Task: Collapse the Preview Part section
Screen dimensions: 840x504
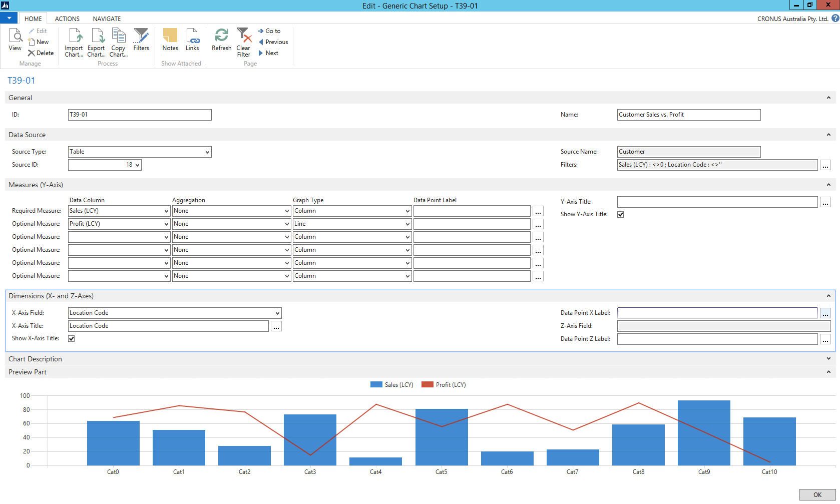Action: pyautogui.click(x=828, y=372)
